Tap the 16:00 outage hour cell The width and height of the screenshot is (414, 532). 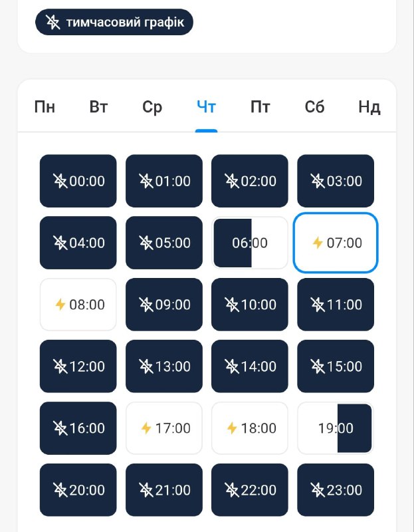(78, 428)
